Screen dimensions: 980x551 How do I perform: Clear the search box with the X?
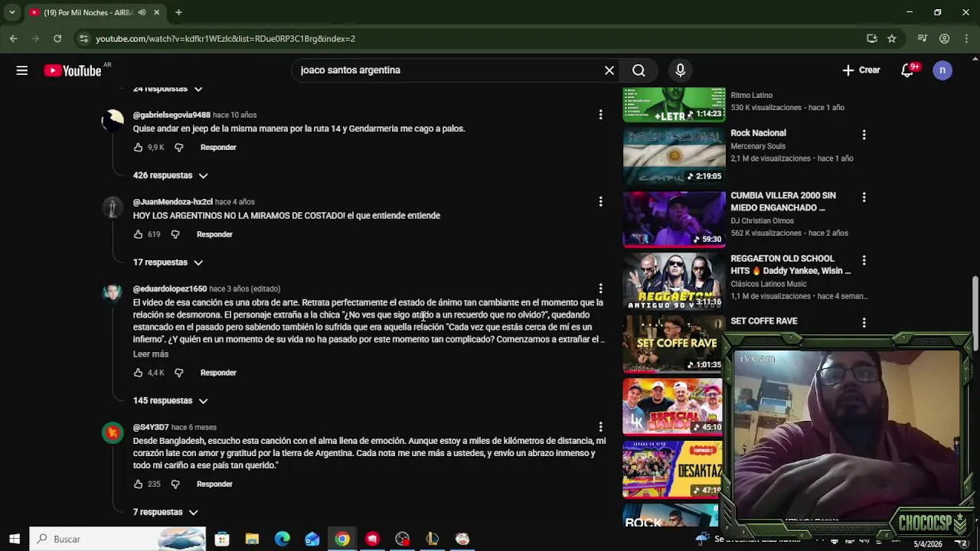coord(609,70)
